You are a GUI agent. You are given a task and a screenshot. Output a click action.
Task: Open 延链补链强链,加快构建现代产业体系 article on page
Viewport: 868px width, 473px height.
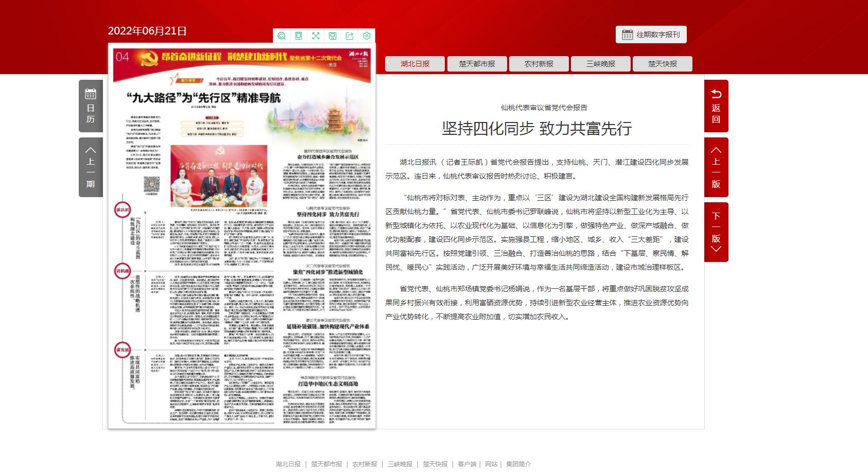point(328,326)
